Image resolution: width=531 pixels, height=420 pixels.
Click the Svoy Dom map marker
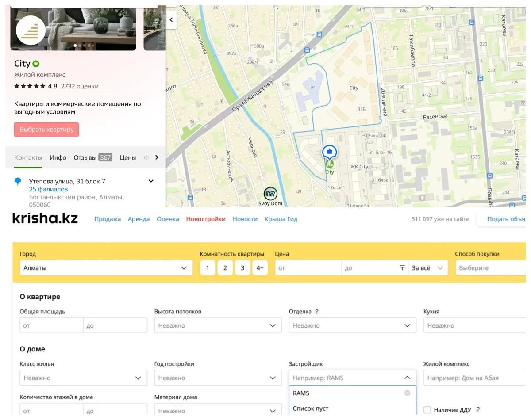[x=270, y=194]
